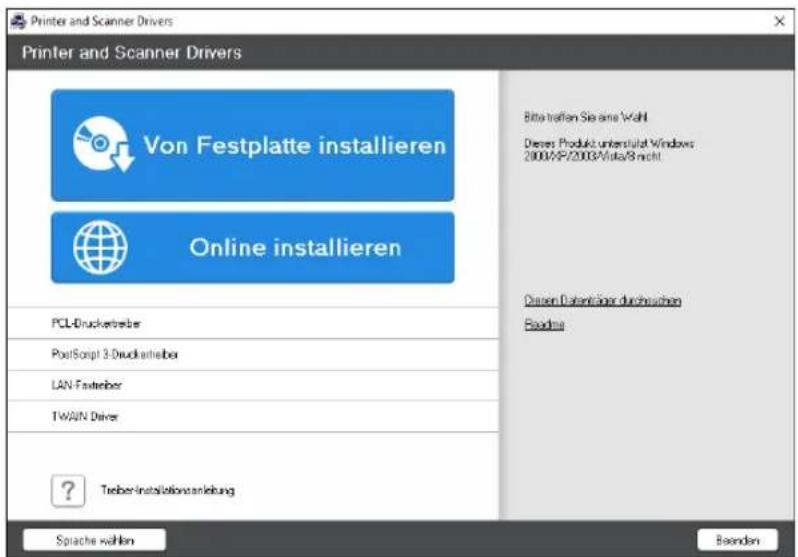Close the Printer and Scanner Drivers window
This screenshot has width=798, height=557.
tap(779, 21)
